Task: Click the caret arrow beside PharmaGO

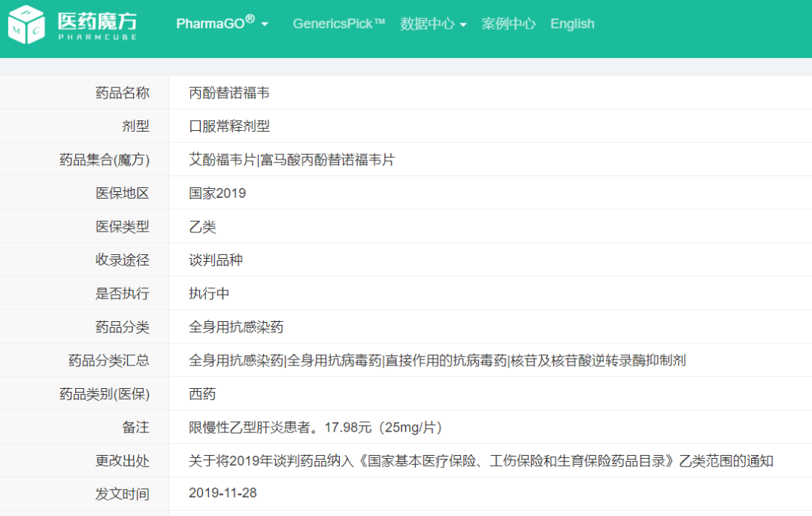Action: 265,25
